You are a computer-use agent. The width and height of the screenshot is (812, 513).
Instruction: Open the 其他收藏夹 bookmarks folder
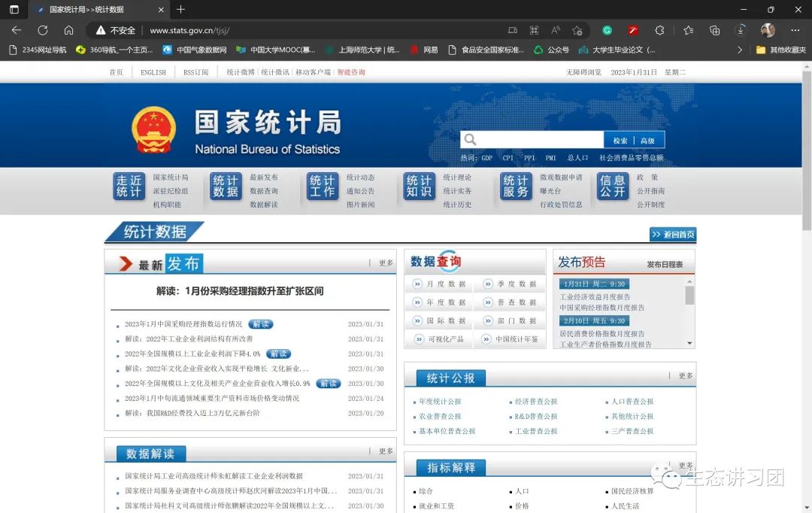tap(781, 50)
